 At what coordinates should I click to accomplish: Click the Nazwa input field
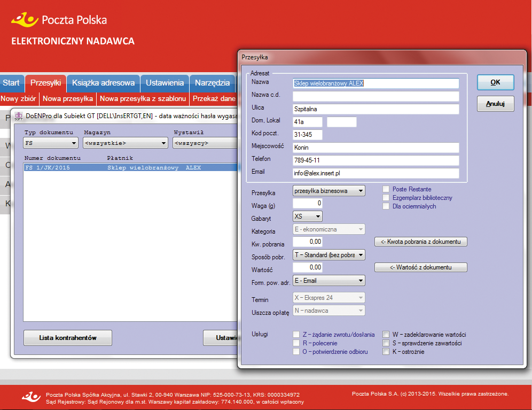(x=376, y=83)
